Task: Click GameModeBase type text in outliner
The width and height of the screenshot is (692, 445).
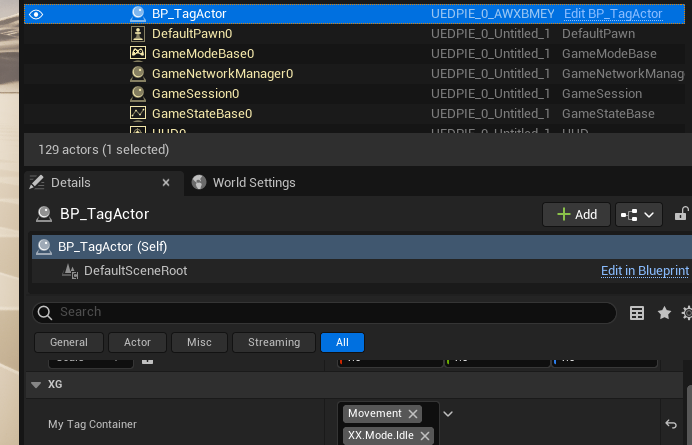Action: 609,53
